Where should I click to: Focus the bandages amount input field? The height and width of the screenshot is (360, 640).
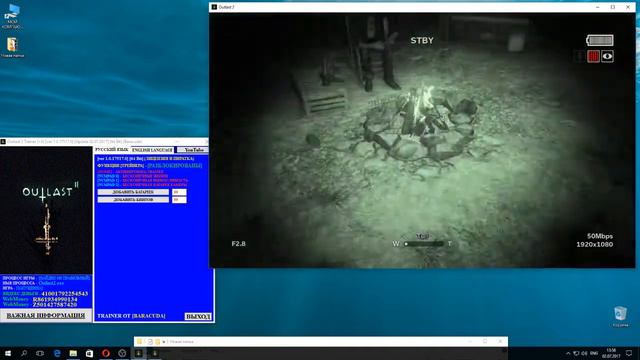(179, 200)
